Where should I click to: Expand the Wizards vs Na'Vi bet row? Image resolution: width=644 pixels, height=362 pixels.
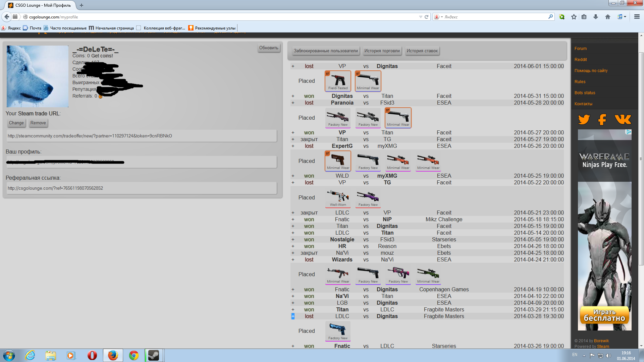tap(293, 260)
